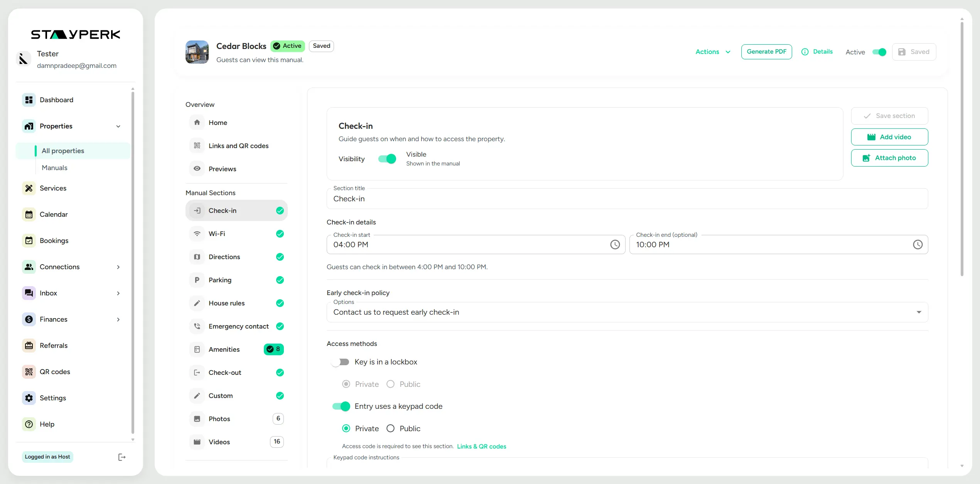Toggle the Check-in Visibility switch
Image resolution: width=980 pixels, height=484 pixels.
click(x=387, y=159)
